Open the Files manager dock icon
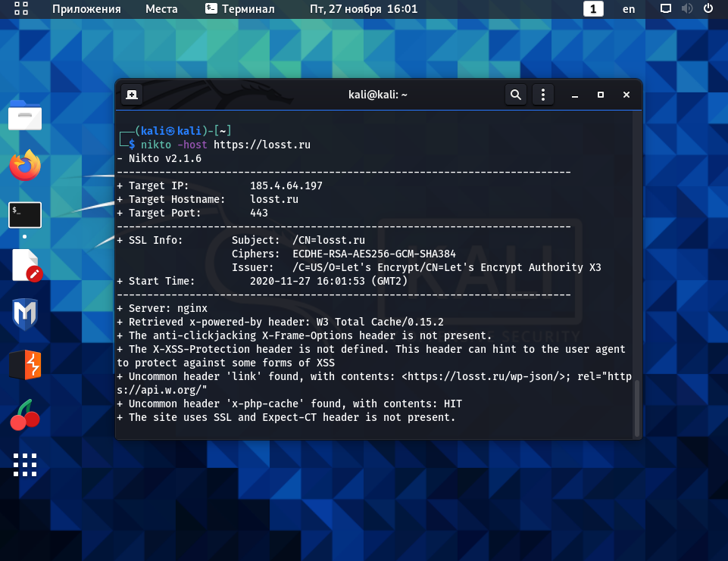 [25, 116]
